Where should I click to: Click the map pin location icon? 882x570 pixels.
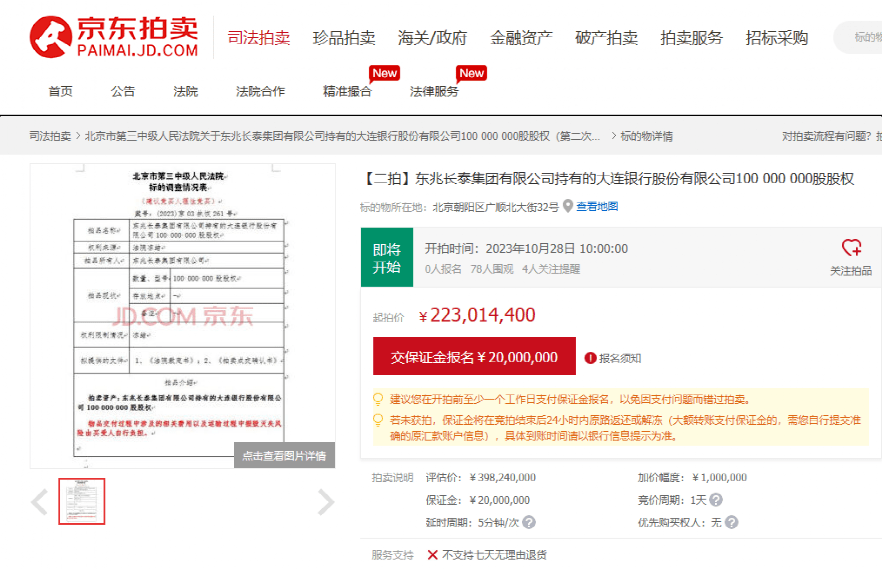tap(568, 207)
